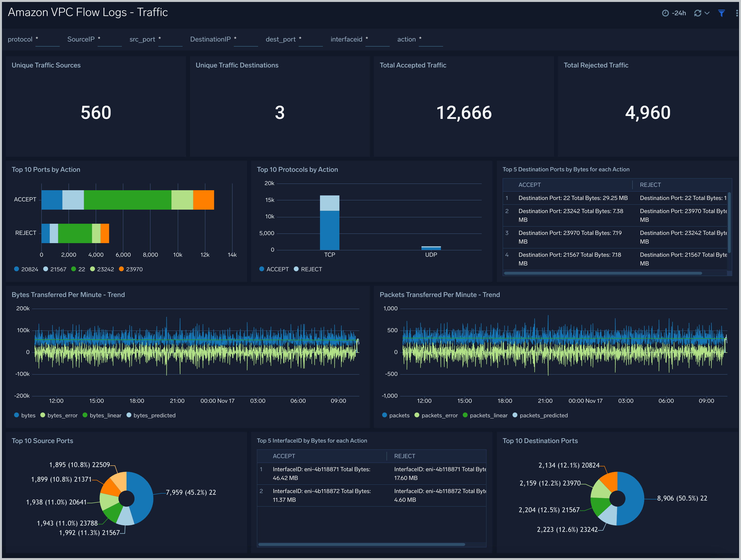
Task: Toggle REJECT series in protocols legend
Action: pyautogui.click(x=308, y=269)
